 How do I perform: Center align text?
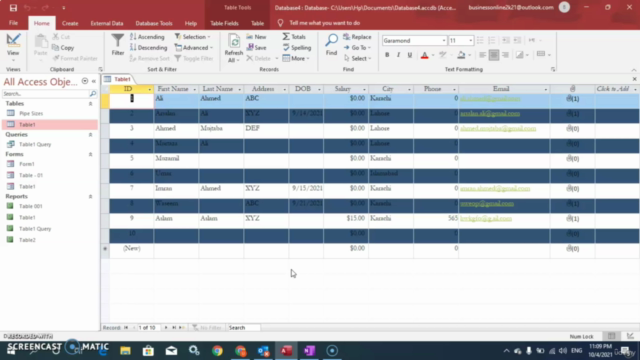point(493,55)
